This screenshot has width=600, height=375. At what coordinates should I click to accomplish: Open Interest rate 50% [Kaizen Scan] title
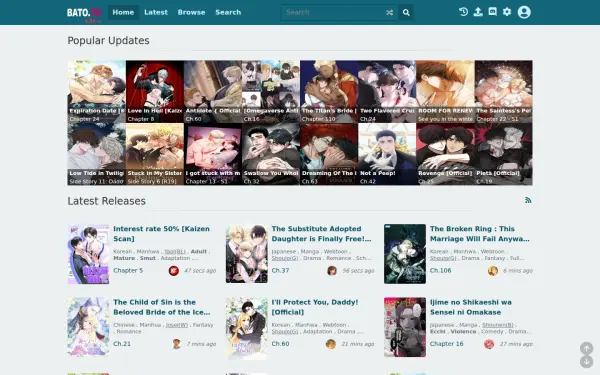pyautogui.click(x=161, y=233)
